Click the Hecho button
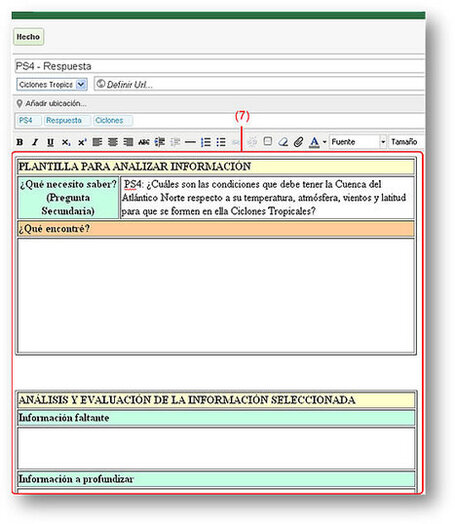 tap(28, 37)
